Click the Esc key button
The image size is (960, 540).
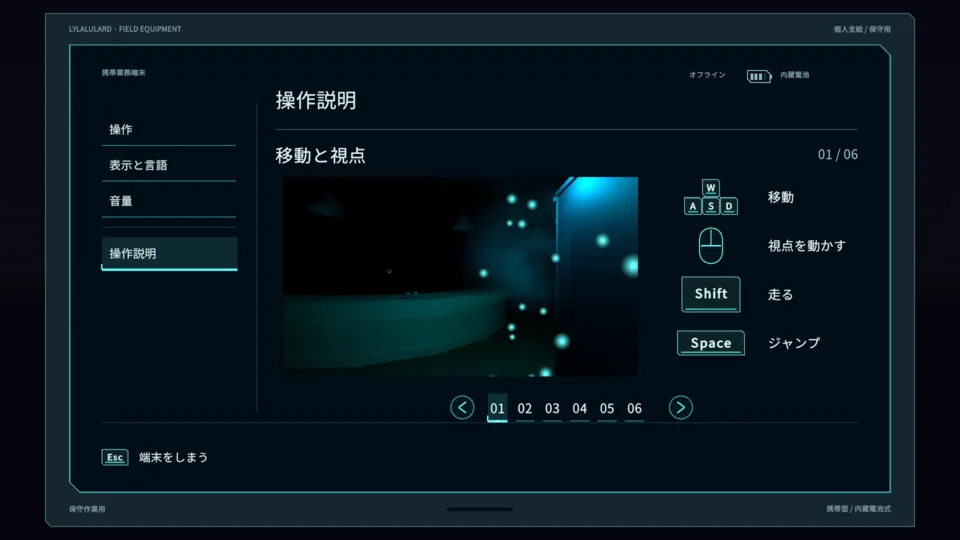115,457
